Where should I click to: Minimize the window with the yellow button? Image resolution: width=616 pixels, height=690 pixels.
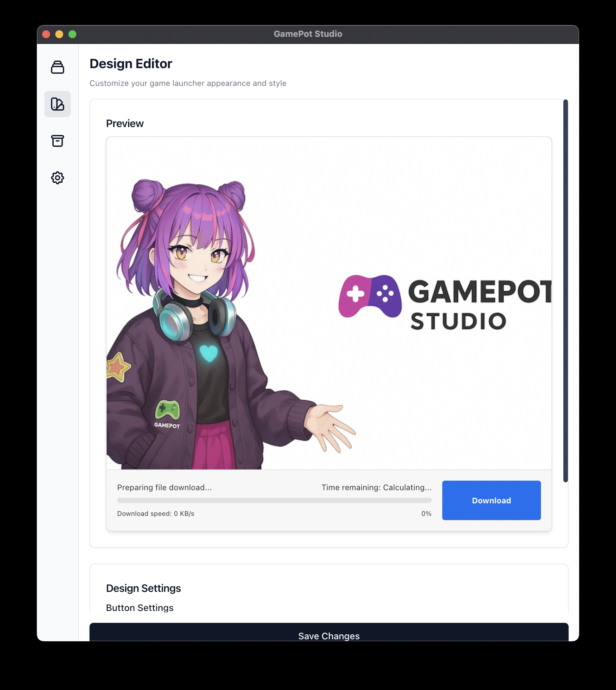[59, 34]
